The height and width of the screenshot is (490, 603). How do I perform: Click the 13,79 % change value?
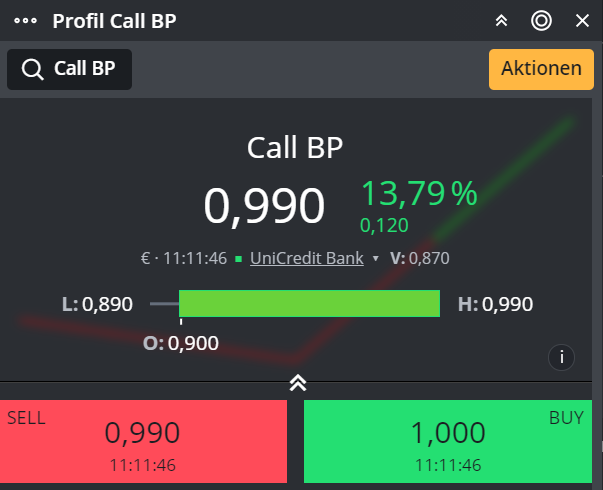[x=419, y=193]
